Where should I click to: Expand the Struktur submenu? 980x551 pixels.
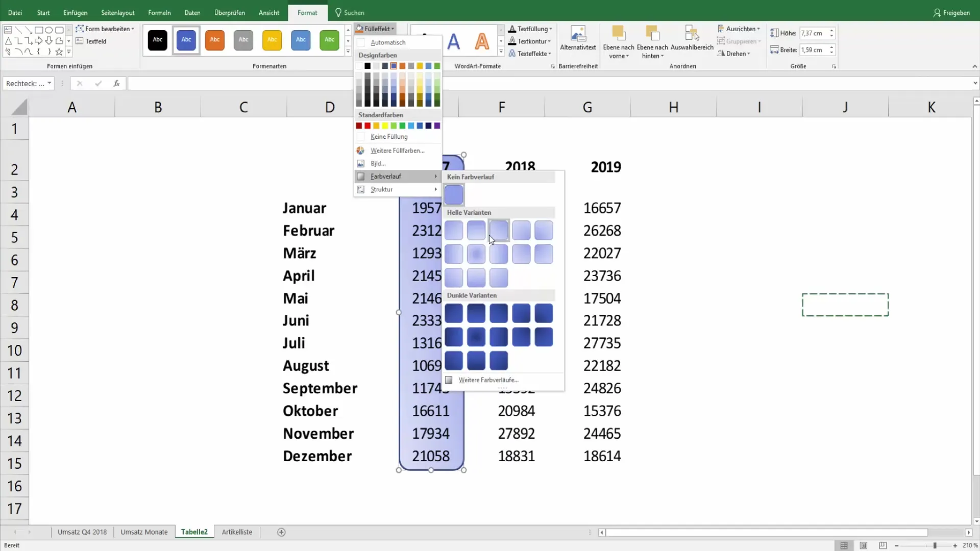click(x=397, y=189)
